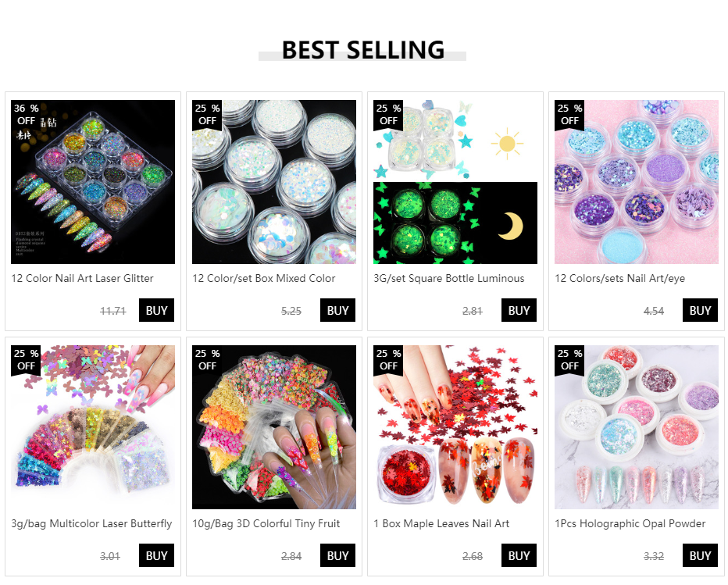
Task: Open the Multicolor Laser Butterfly product image
Action: tap(93, 427)
